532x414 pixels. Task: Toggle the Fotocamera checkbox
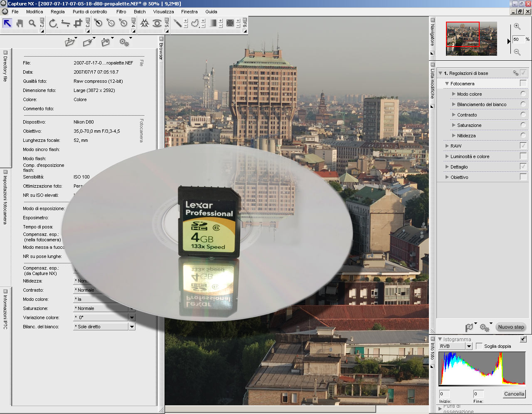click(523, 84)
